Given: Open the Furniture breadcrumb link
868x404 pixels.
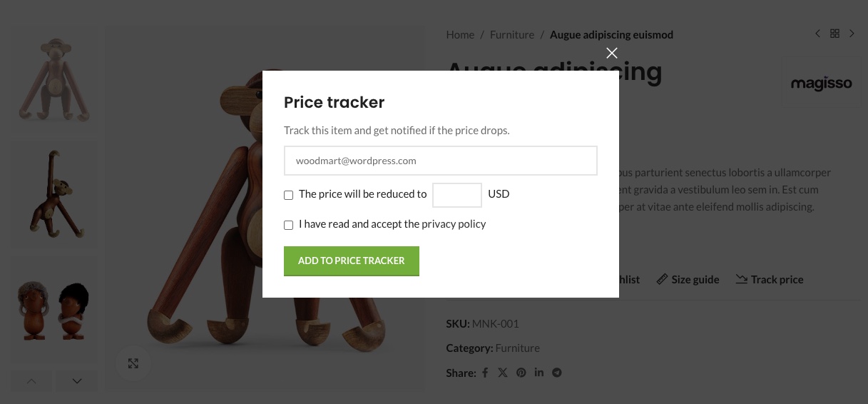Looking at the screenshot, I should tap(512, 35).
